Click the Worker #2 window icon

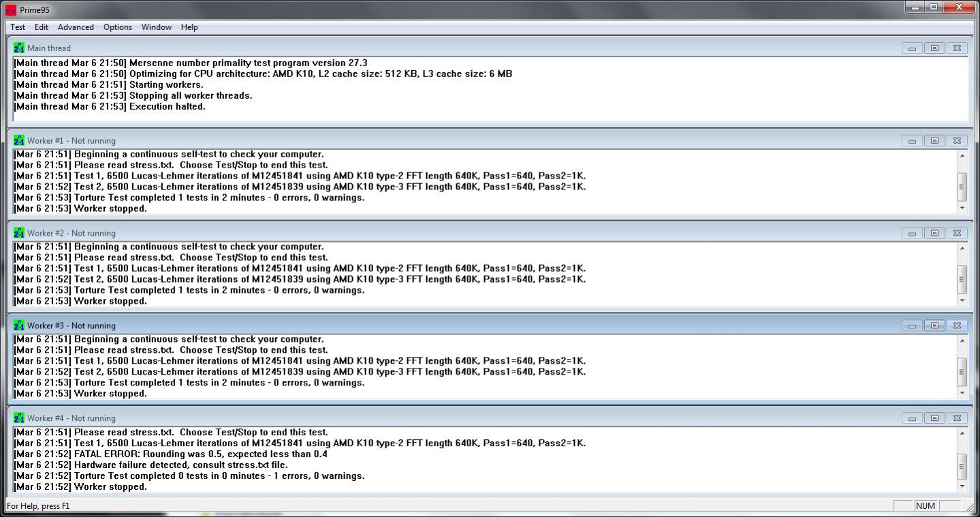click(x=18, y=233)
